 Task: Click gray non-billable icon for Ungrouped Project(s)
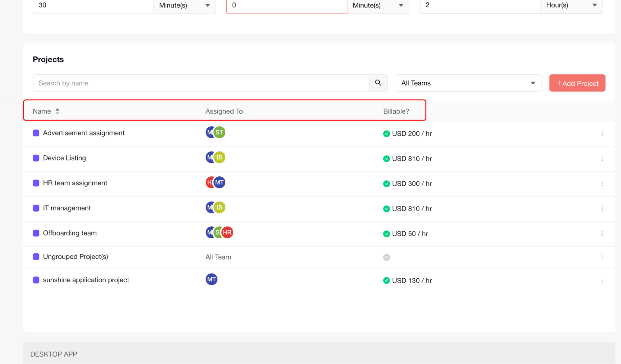pos(386,257)
